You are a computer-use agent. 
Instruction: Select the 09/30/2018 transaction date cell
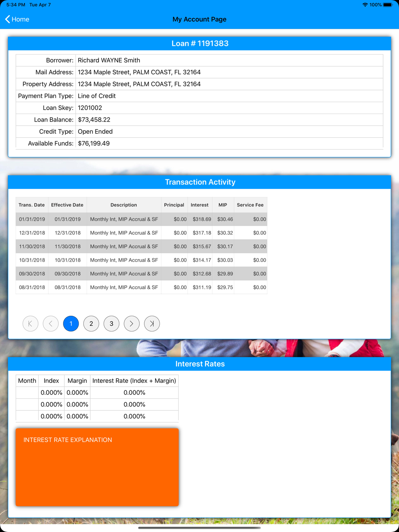32,274
